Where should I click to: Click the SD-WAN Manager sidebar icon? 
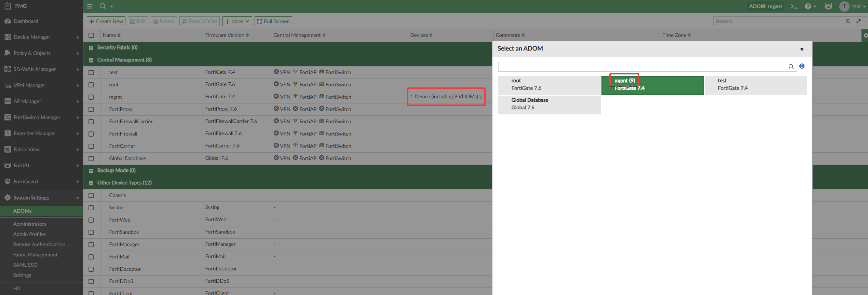[8, 69]
